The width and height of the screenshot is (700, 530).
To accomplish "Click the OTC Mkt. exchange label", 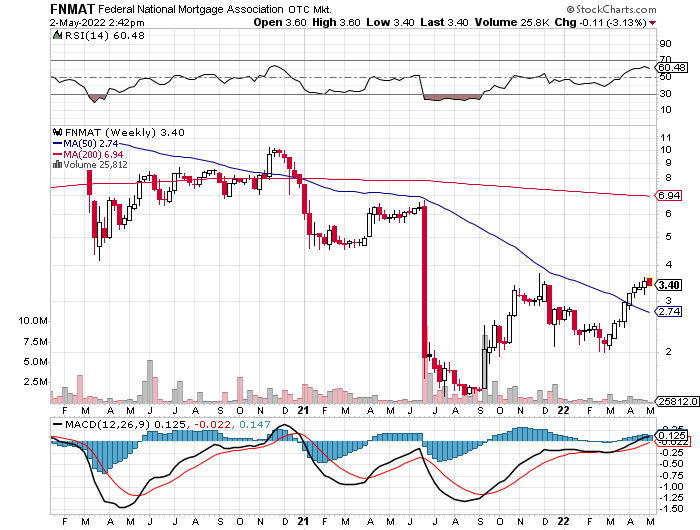I will pos(310,9).
